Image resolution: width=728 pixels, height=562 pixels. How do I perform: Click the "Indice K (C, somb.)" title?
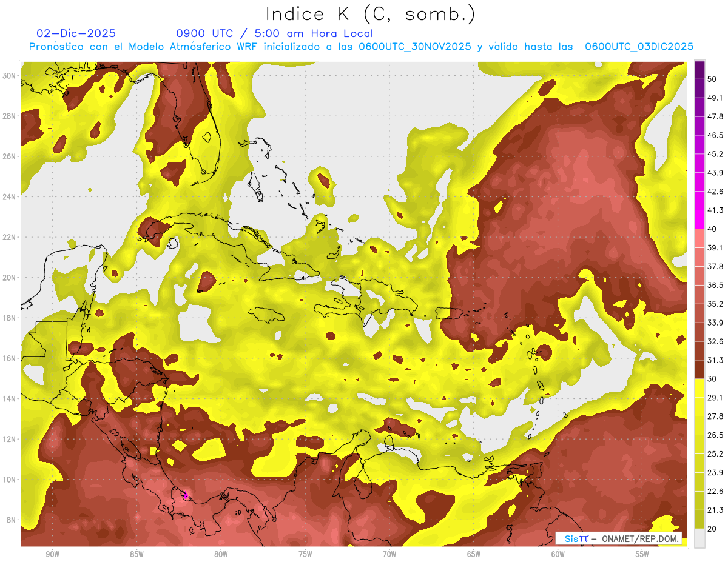coord(371,15)
